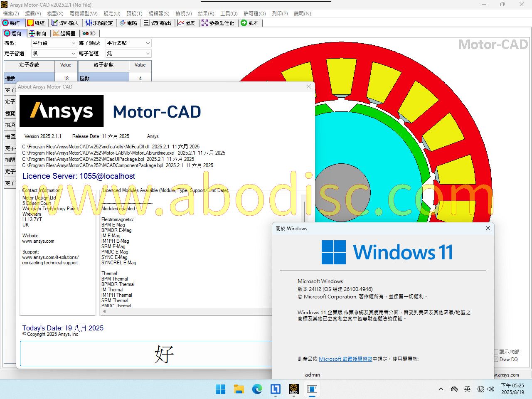532x399 pixels.
Task: Expand the 槽型 slot type dropdown
Action: coord(54,43)
